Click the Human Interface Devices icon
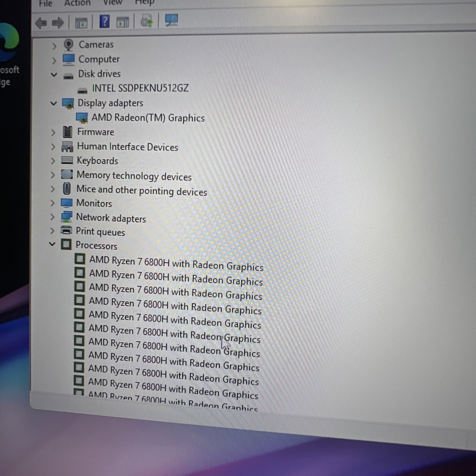The height and width of the screenshot is (476, 476). coord(67,146)
